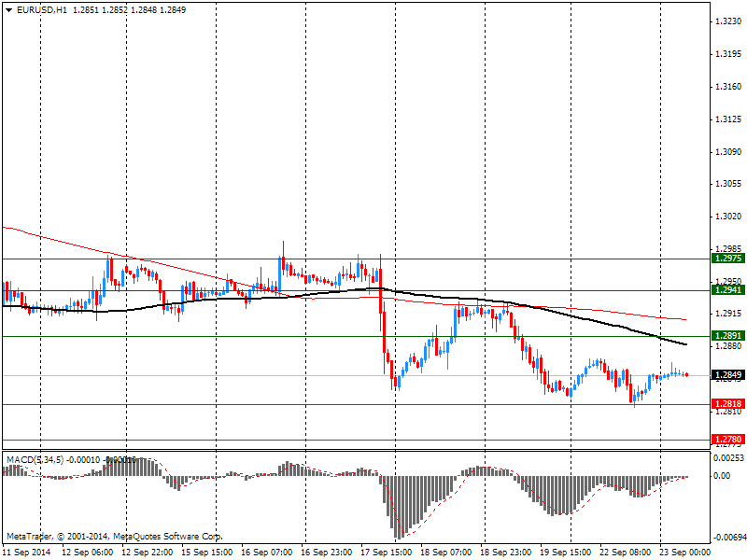Screen dimensions: 747x560
Task: Click the 22 Sep 08:00 time label
Action: [x=625, y=553]
